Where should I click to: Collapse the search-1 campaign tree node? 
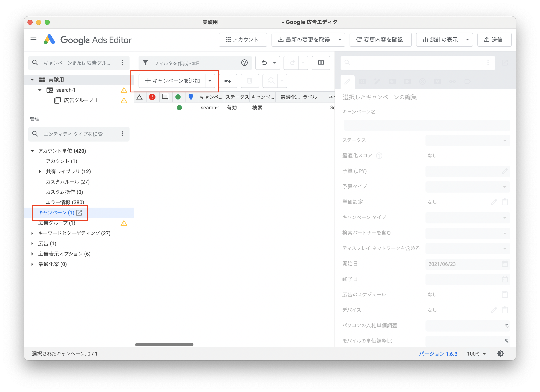(x=40, y=90)
